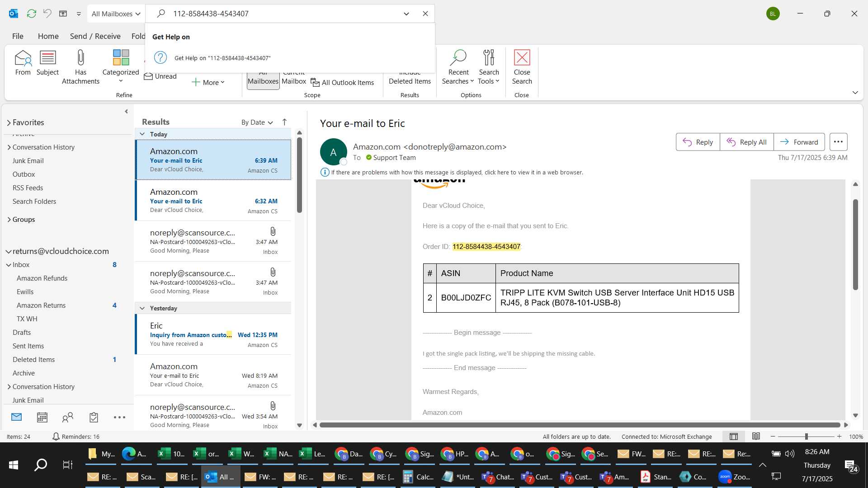Clear the search box with X
The image size is (868, 488).
point(425,14)
